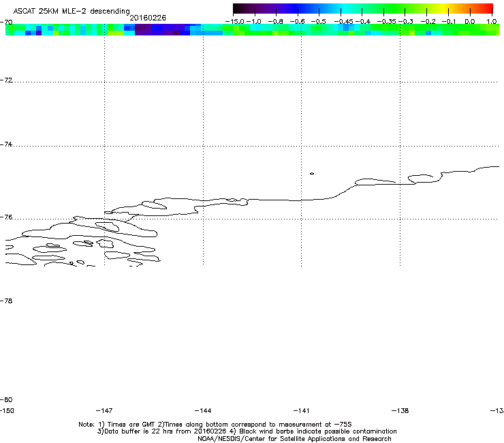
Task: Click the -76 latitude axis label
Action: pos(6,217)
